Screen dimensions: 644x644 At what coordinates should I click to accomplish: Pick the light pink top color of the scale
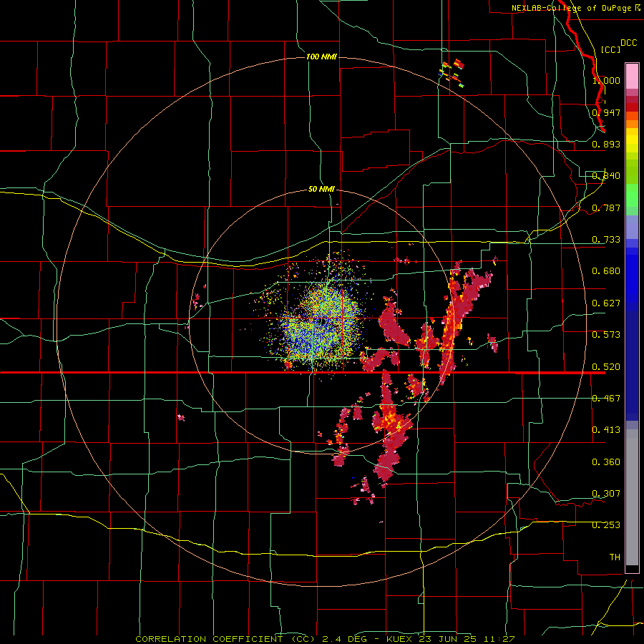click(x=632, y=77)
